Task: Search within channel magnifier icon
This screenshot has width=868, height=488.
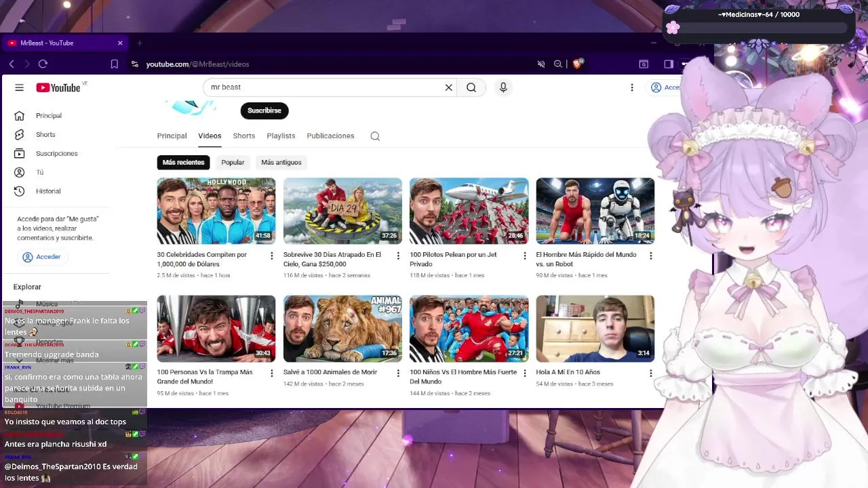Action: [x=375, y=136]
